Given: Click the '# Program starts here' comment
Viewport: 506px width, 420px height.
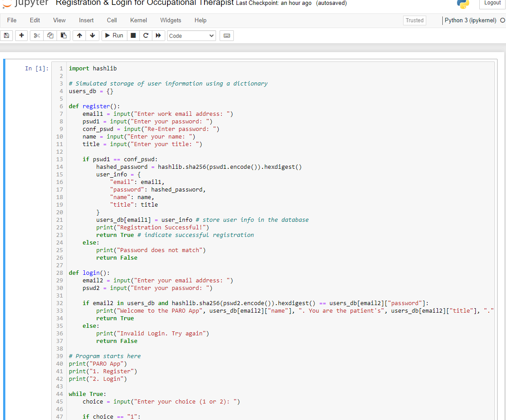Looking at the screenshot, I should click(105, 356).
